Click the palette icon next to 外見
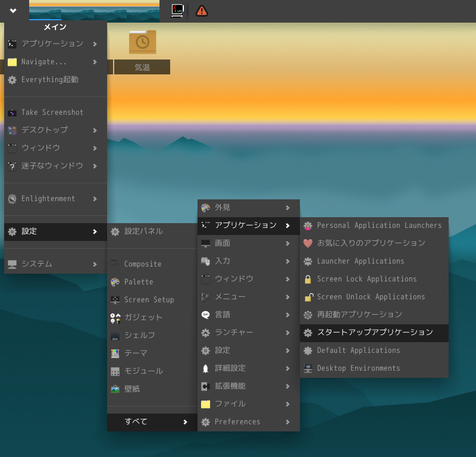The width and height of the screenshot is (476, 457). tap(205, 208)
